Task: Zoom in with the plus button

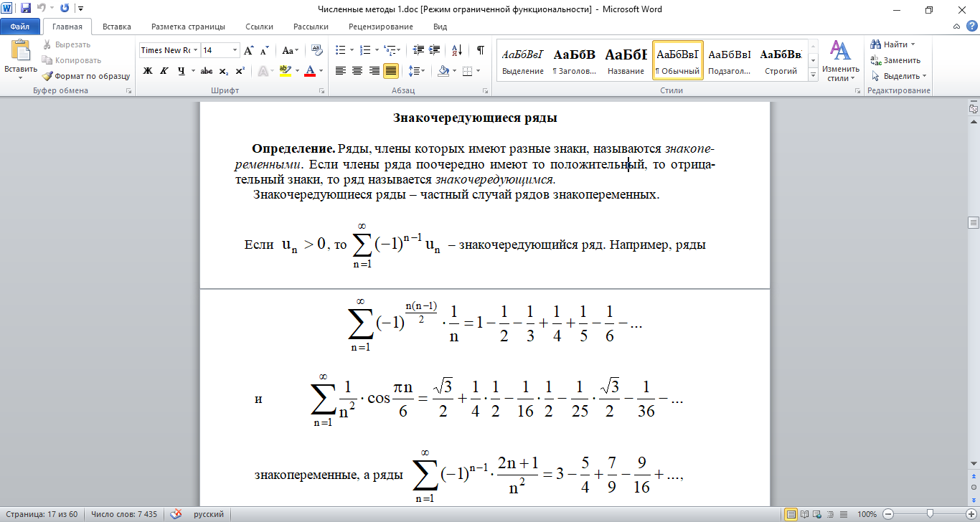Action: pos(971,514)
